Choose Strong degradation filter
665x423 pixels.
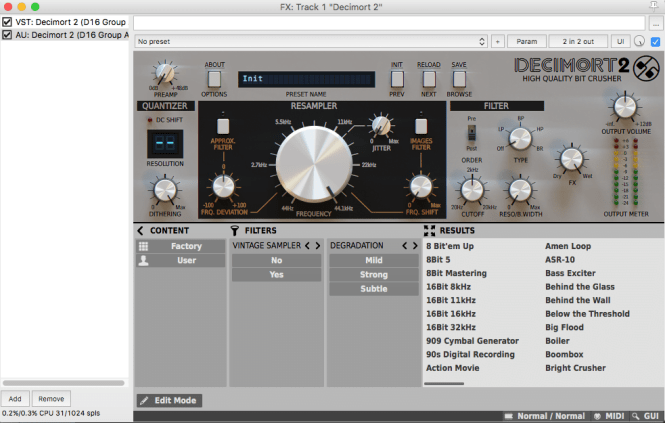point(374,275)
